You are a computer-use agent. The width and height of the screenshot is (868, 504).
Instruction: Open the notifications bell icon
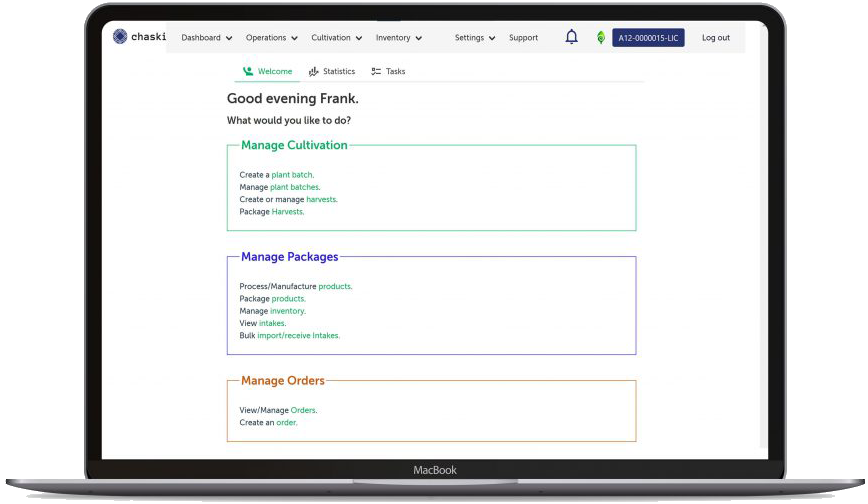pyautogui.click(x=571, y=38)
